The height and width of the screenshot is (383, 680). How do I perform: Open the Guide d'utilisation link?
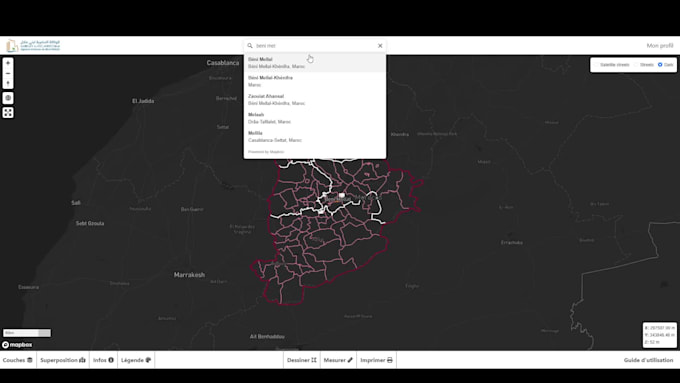click(x=648, y=360)
